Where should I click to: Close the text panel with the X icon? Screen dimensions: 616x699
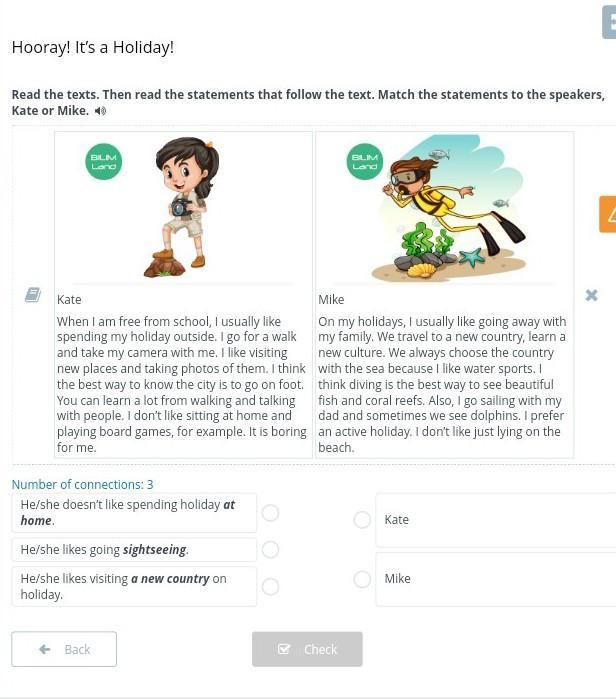(x=591, y=295)
